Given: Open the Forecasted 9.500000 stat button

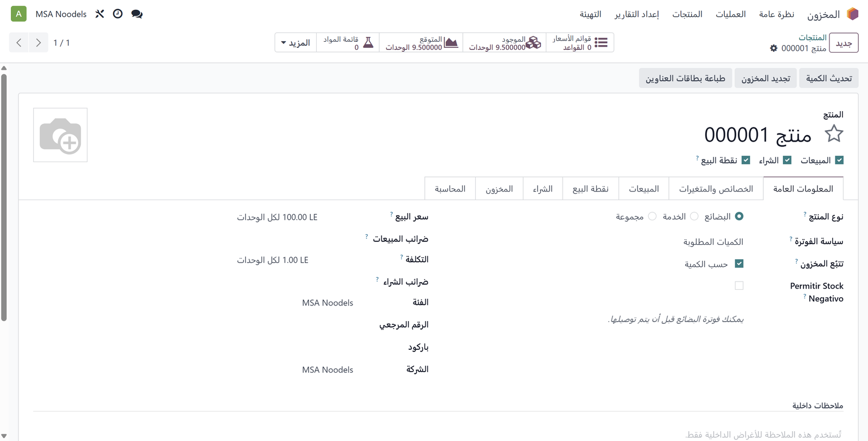Looking at the screenshot, I should [x=421, y=42].
